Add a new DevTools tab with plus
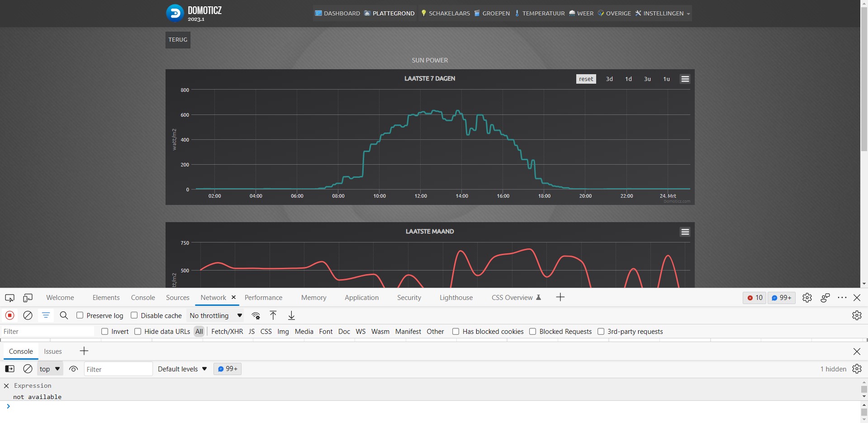This screenshot has width=868, height=423. (560, 297)
